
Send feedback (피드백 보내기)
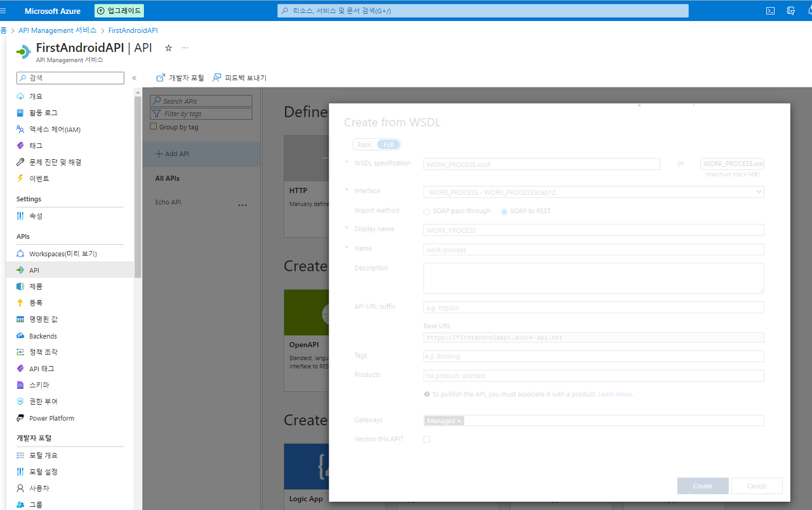click(239, 78)
